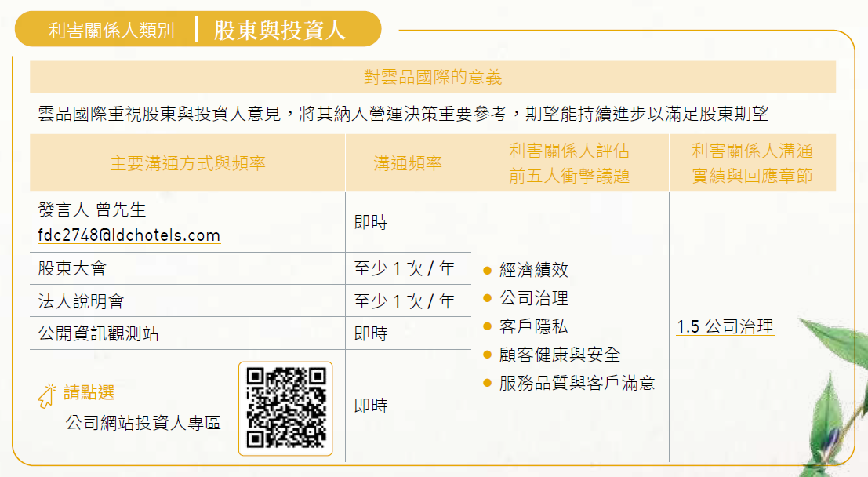Click the 公開資訊觀測站 row
Viewport: 868px width, 477px height.
(250, 333)
